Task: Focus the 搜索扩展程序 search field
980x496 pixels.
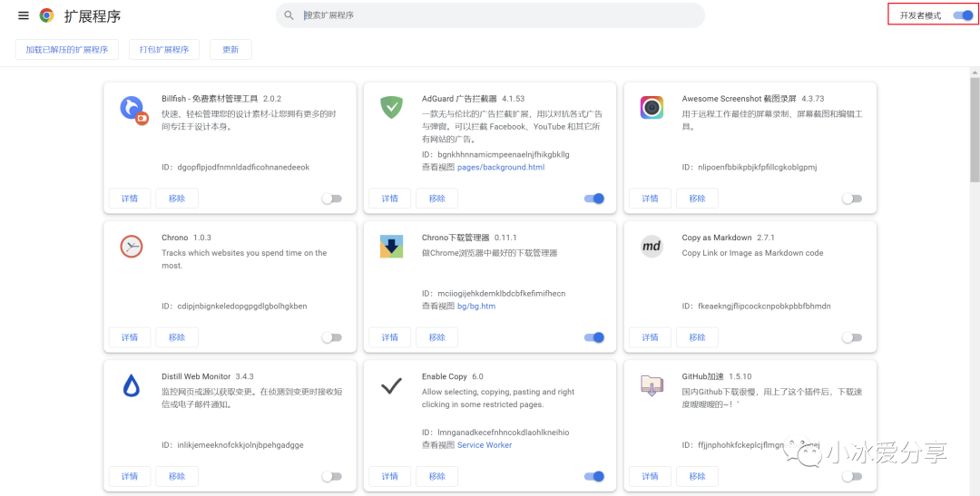Action: 490,15
